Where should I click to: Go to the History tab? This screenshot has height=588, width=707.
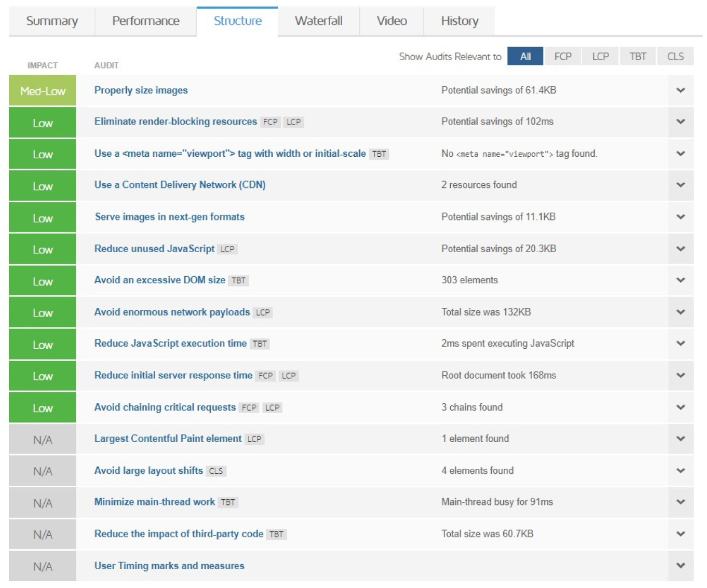point(460,21)
